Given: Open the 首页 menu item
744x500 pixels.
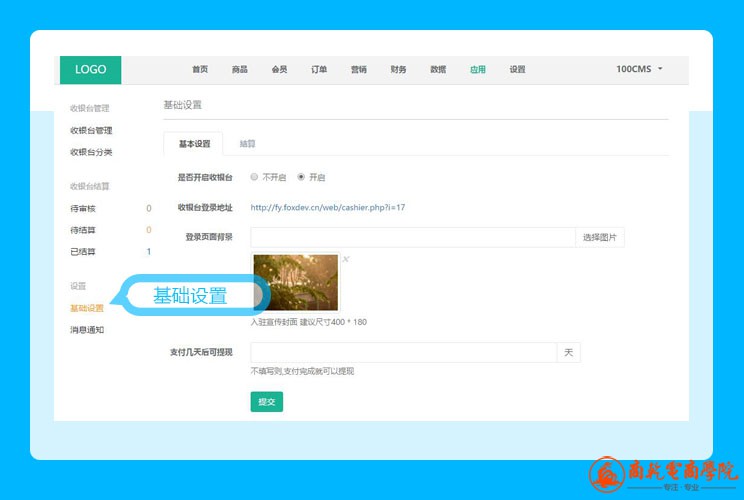Looking at the screenshot, I should [200, 69].
